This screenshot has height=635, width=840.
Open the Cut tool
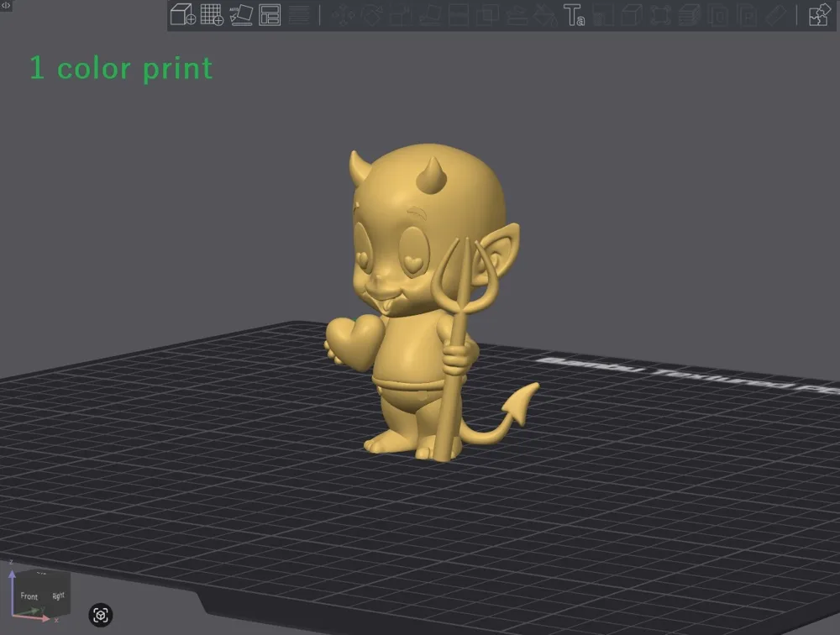click(459, 14)
